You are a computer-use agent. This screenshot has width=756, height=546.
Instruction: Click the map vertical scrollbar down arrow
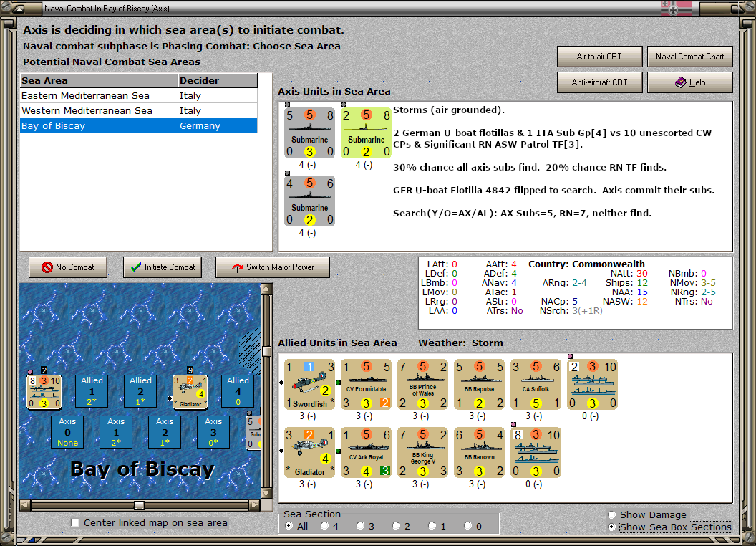(266, 494)
